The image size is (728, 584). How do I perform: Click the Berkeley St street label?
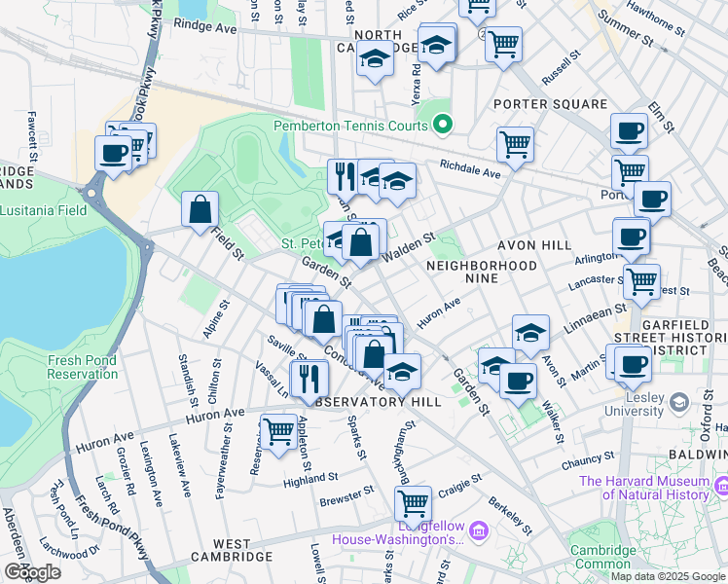click(510, 516)
